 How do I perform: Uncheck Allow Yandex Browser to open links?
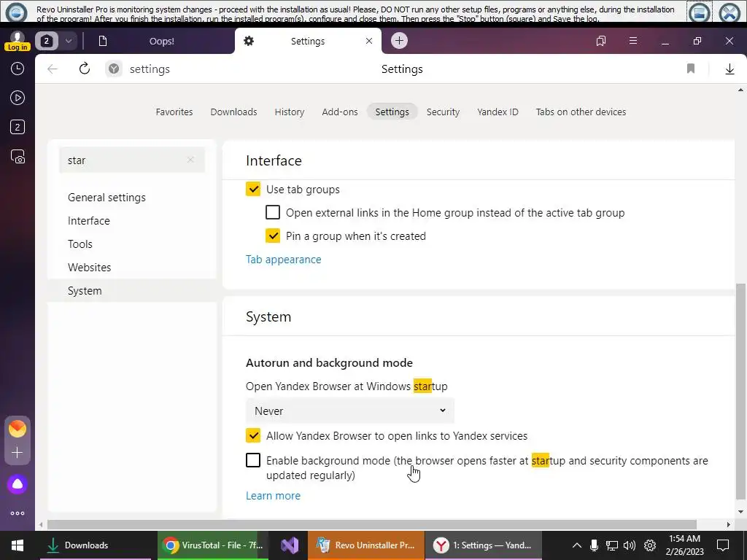[x=253, y=435]
